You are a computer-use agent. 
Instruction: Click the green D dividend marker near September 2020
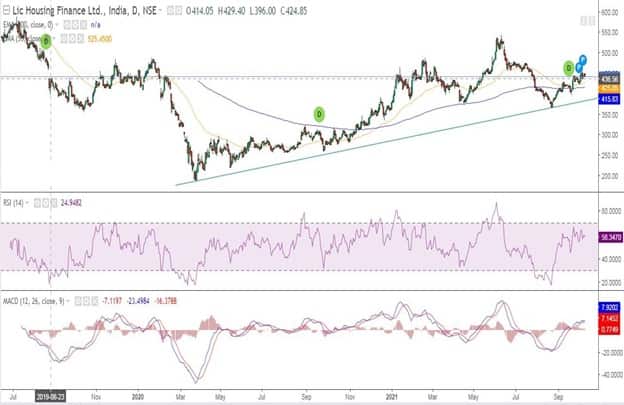tap(319, 115)
